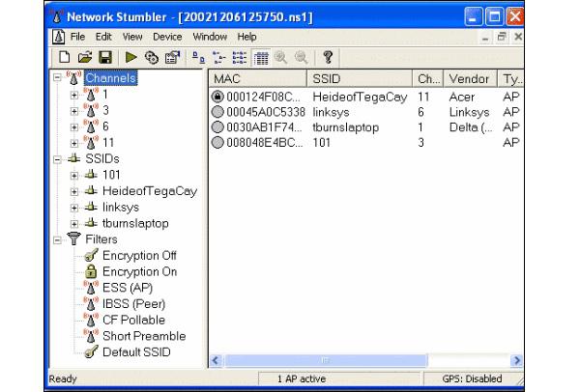The height and width of the screenshot is (392, 580).
Task: Click the Network Stumbler document icon in menu bar
Action: coord(58,37)
